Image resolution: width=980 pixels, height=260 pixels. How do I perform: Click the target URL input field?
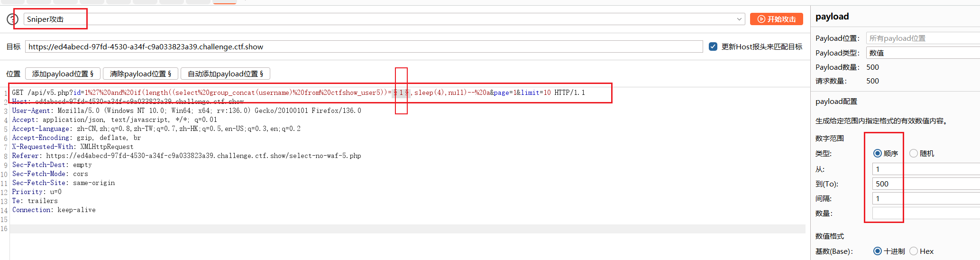(364, 46)
